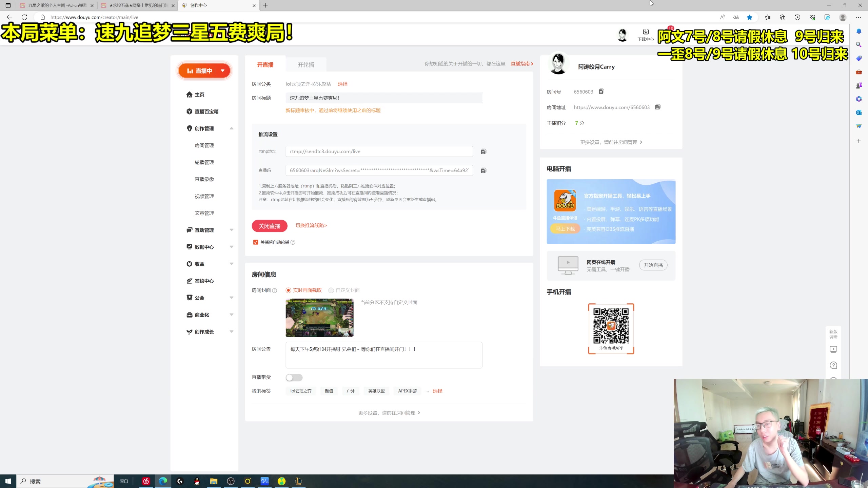Click the help icon beside 关播后自动轮播
This screenshot has width=868, height=488.
pos(293,242)
